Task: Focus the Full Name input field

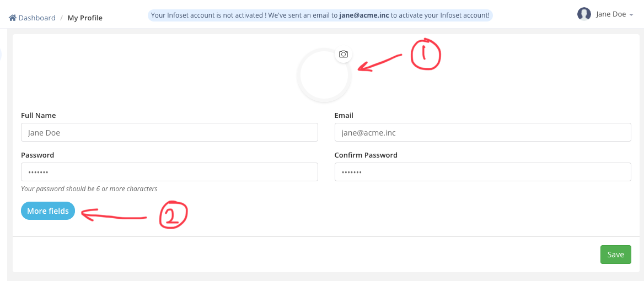Action: tap(169, 132)
